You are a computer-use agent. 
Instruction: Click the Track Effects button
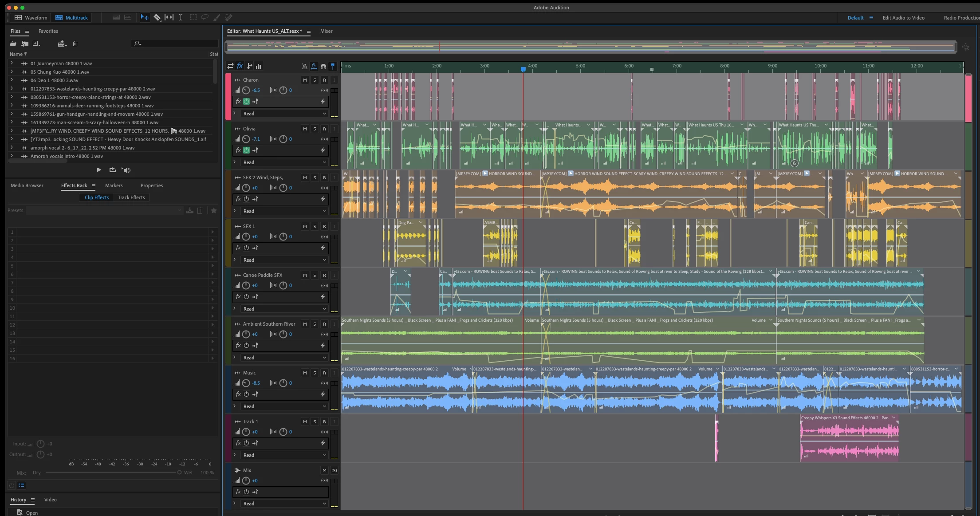[131, 197]
